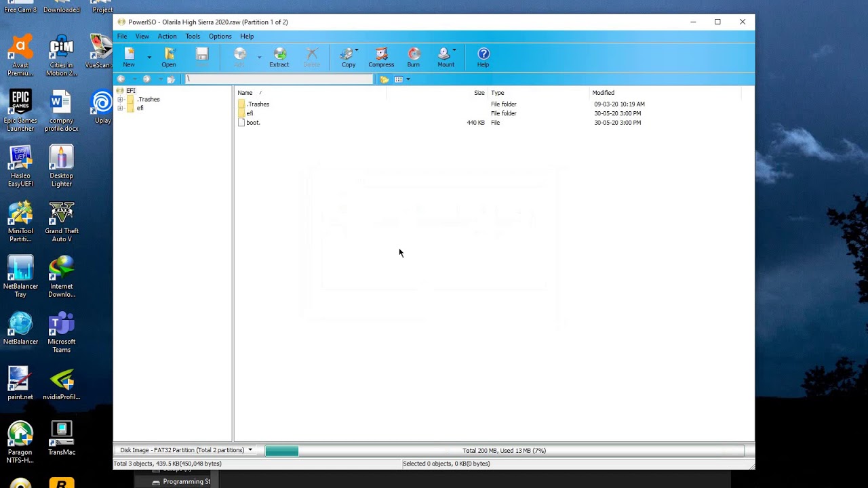Viewport: 868px width, 488px height.
Task: Sort by Modified column header
Action: pos(665,93)
